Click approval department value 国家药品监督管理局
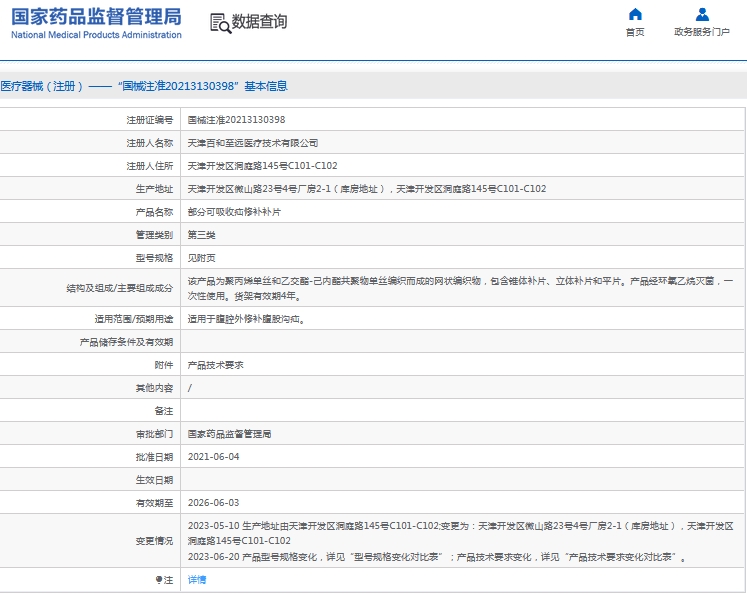Image resolution: width=747 pixels, height=599 pixels. (229, 434)
